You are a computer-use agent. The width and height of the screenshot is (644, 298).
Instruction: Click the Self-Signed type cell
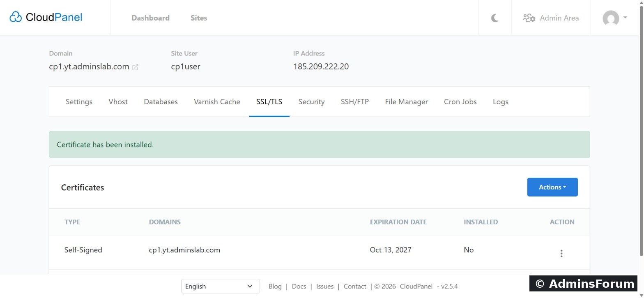(x=83, y=250)
